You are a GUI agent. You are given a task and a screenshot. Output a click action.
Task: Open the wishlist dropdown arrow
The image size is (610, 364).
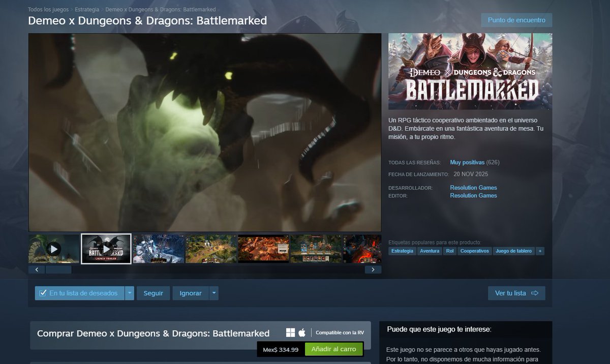click(x=130, y=293)
